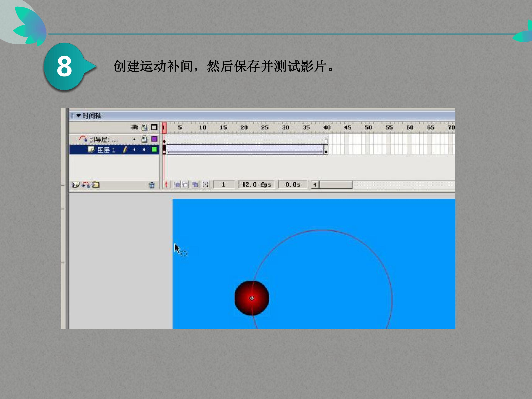The height and width of the screenshot is (399, 532).
Task: Click Edit Multiple Frames icon
Action: (195, 185)
